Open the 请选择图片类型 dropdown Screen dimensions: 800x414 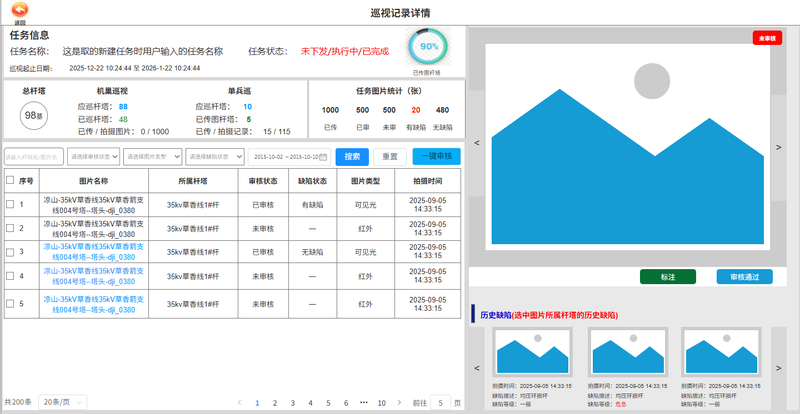coord(154,157)
